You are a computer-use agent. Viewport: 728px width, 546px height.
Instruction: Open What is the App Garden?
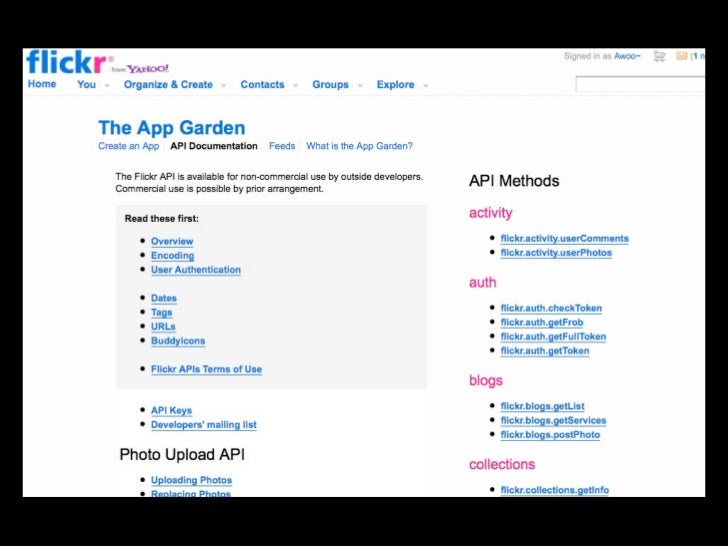pyautogui.click(x=359, y=146)
